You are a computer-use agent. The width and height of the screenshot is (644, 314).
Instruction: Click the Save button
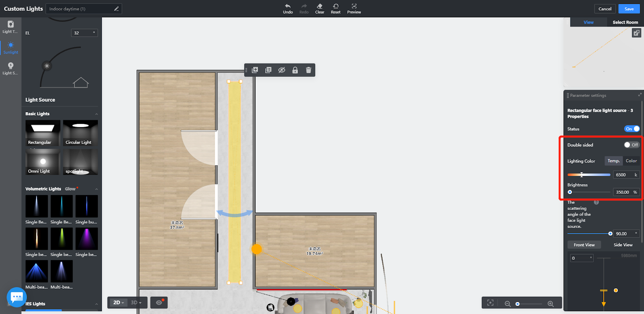(x=629, y=9)
